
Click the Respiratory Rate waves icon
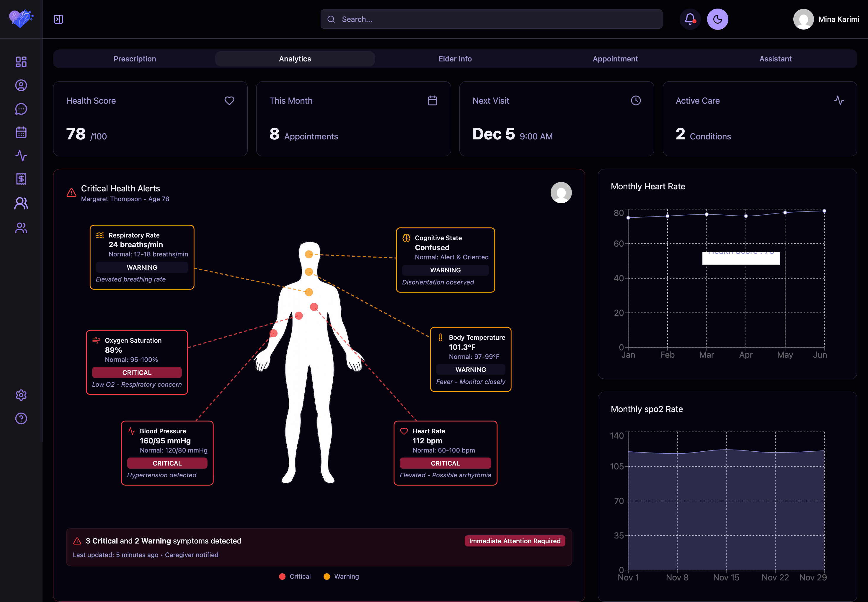coord(100,235)
